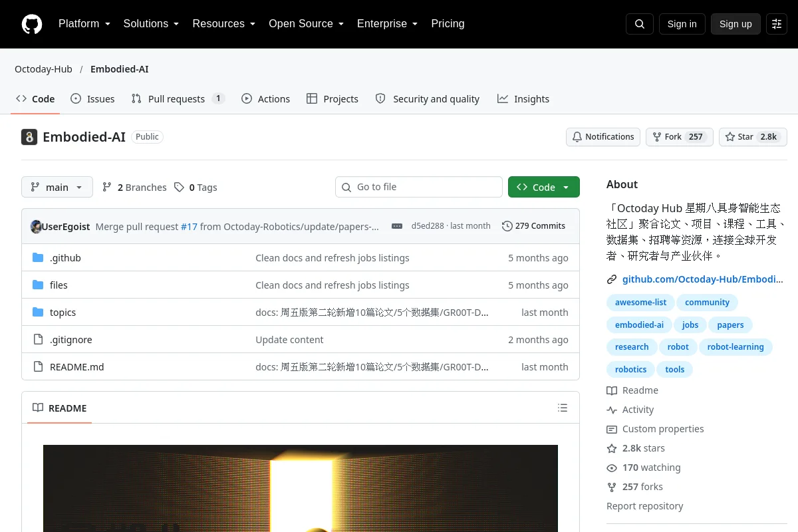Open github.com/Octoday-Hub website link
Viewport: 798px width, 532px height.
(x=703, y=279)
